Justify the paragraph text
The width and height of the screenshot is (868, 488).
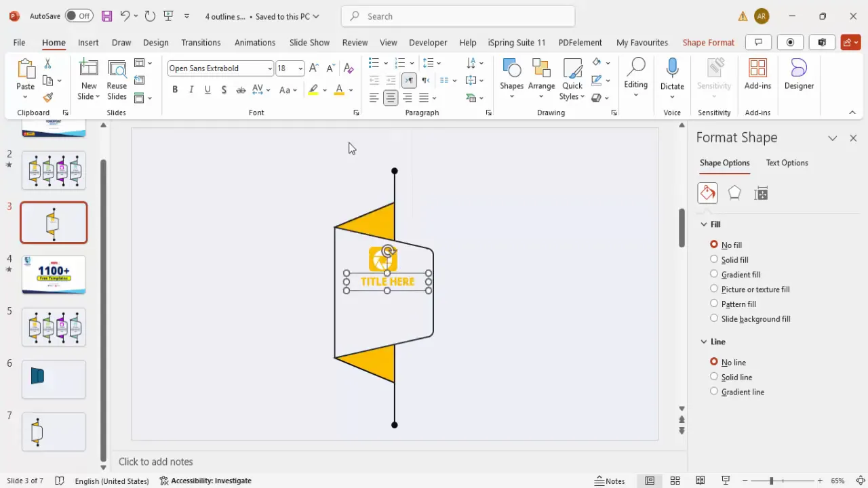[425, 98]
